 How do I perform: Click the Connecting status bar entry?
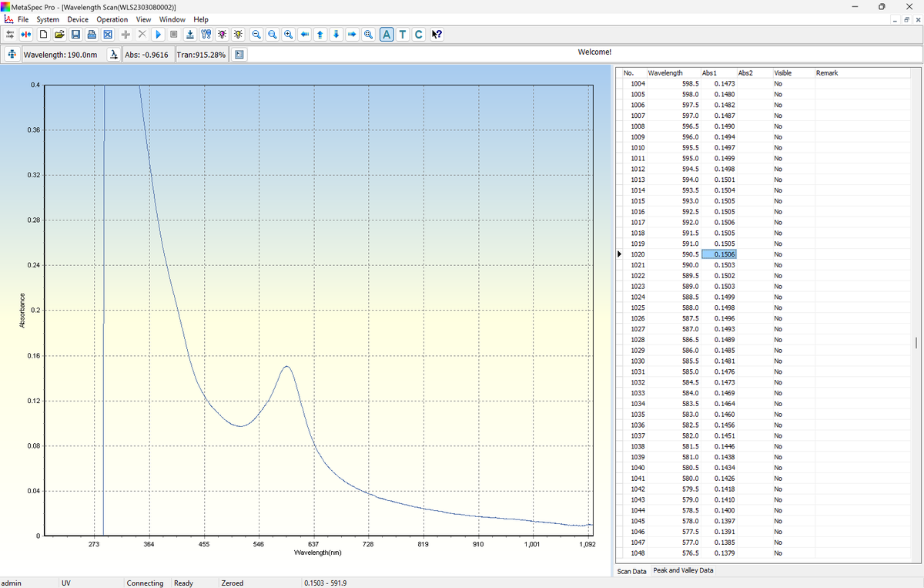[x=145, y=583]
